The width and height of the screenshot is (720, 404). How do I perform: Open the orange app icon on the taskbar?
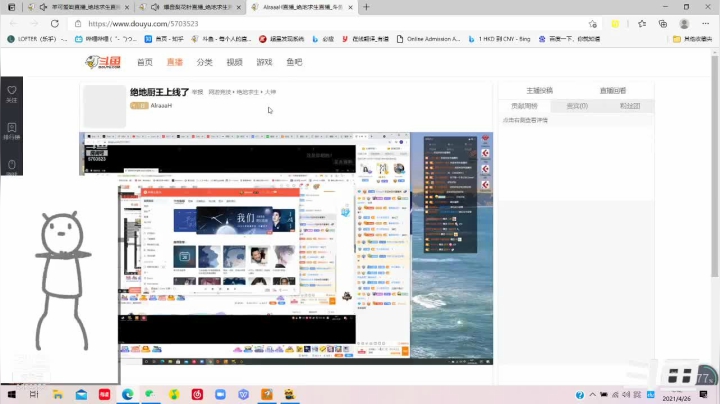pyautogui.click(x=267, y=394)
